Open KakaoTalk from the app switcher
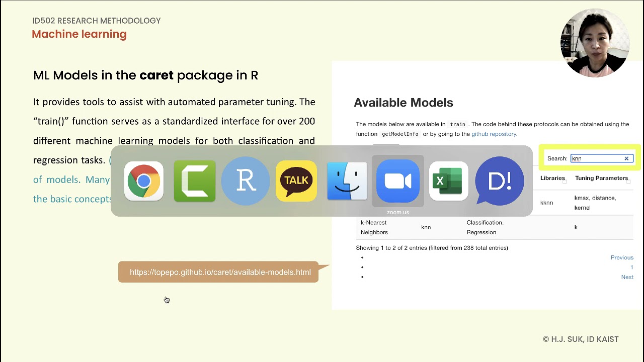The width and height of the screenshot is (644, 362). pos(296,181)
